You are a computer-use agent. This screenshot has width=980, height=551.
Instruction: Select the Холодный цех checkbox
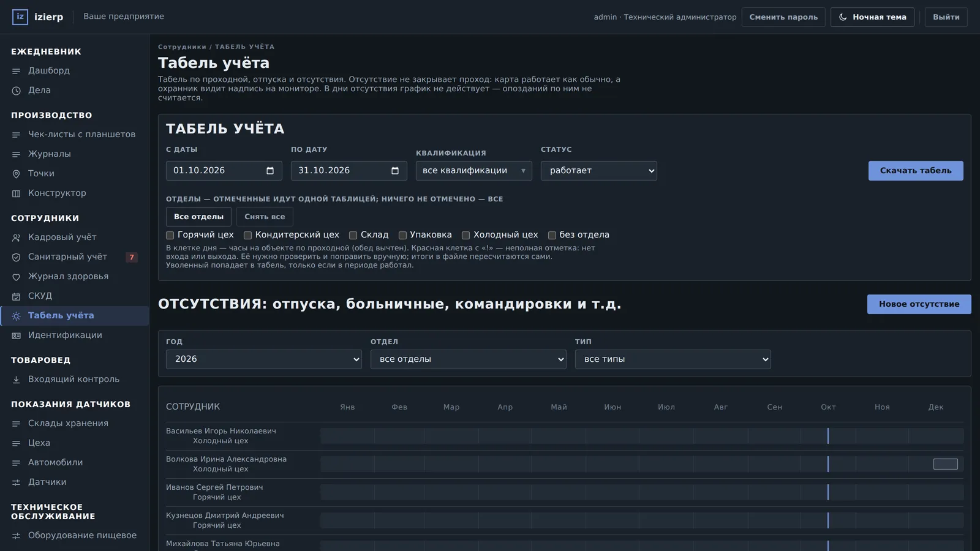tap(466, 235)
